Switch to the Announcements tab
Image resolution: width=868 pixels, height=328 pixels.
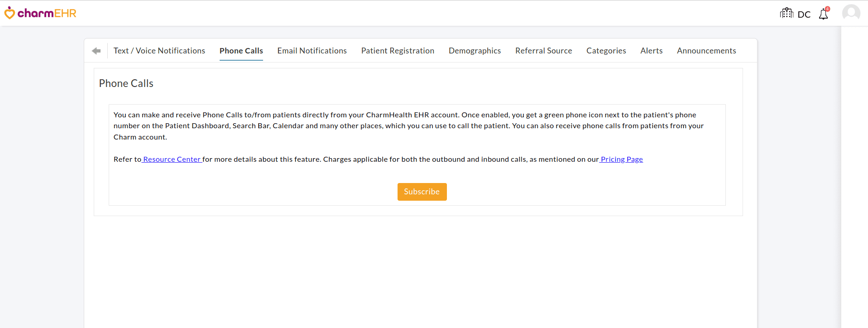tap(706, 51)
